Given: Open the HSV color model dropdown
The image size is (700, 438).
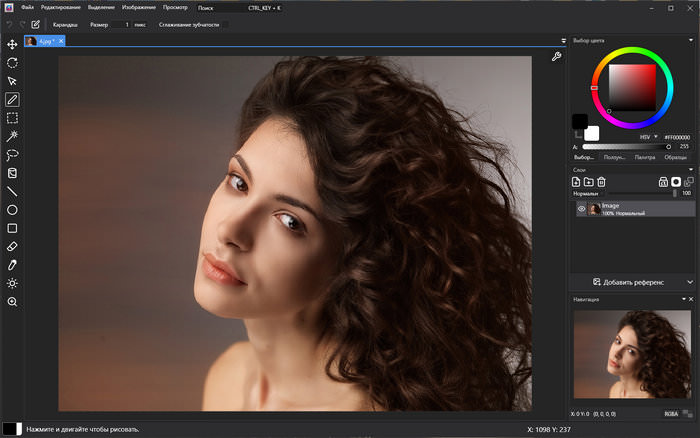Looking at the screenshot, I should point(649,137).
